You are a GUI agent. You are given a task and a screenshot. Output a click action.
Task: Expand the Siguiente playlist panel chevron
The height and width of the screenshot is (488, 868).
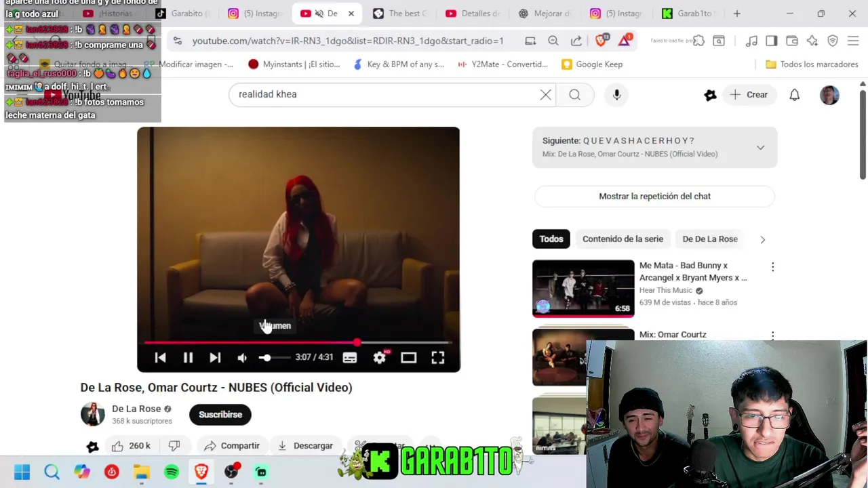coord(760,147)
